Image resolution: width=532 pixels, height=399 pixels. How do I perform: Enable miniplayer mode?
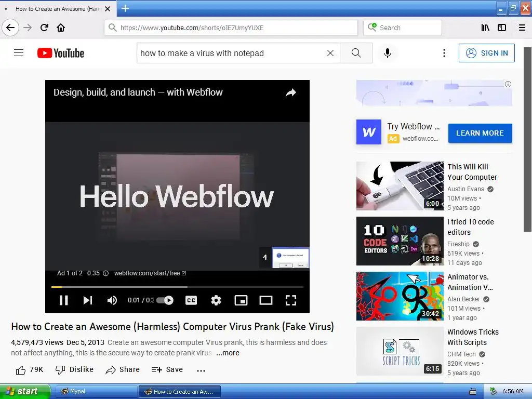click(x=241, y=300)
